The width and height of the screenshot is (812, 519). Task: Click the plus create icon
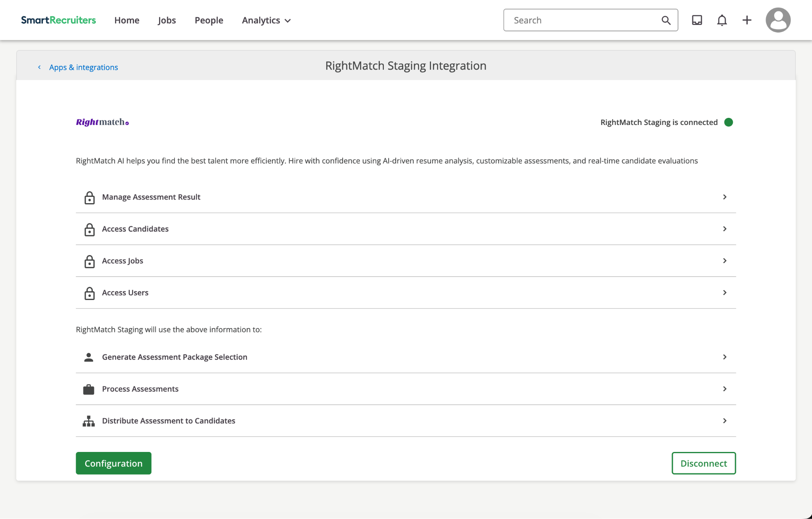[747, 20]
